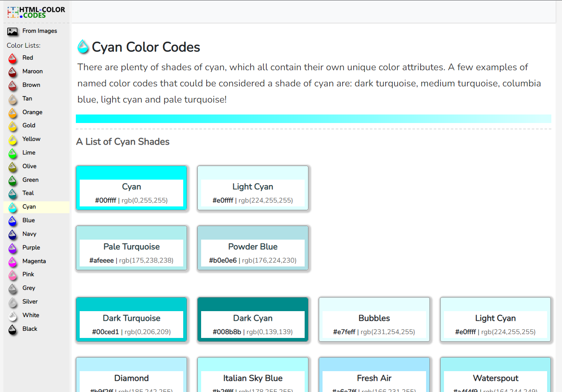Go to the Maroon color list
The width and height of the screenshot is (562, 392).
pos(32,72)
